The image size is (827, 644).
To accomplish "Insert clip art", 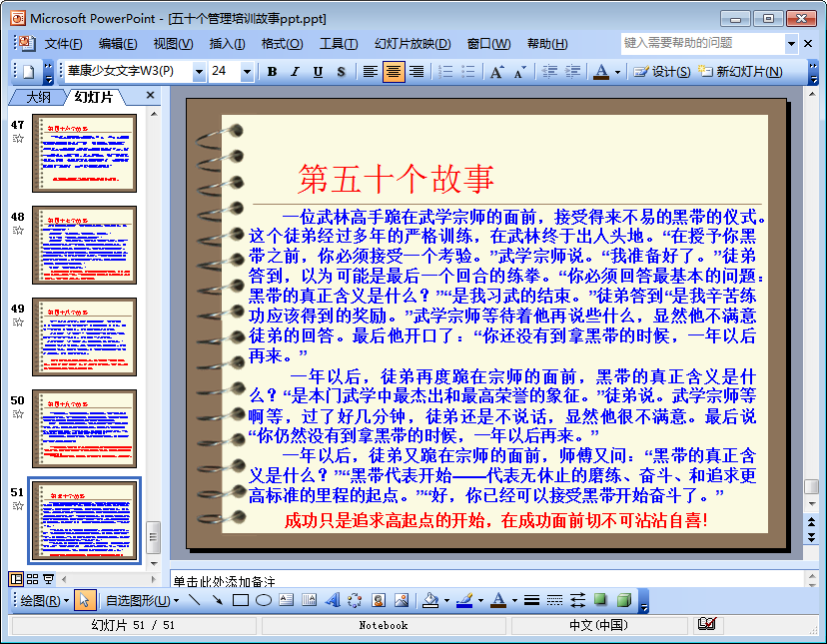I will tap(379, 600).
